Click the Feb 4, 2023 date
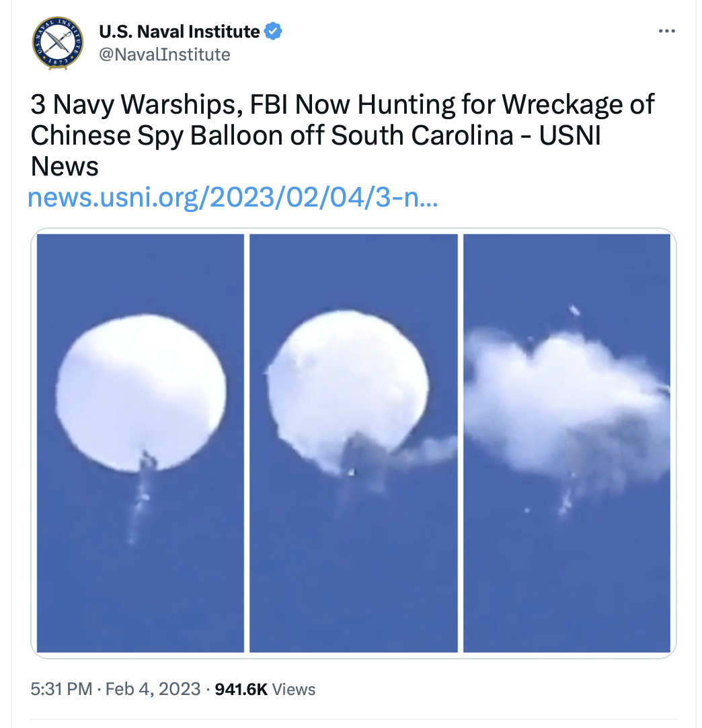 153,689
